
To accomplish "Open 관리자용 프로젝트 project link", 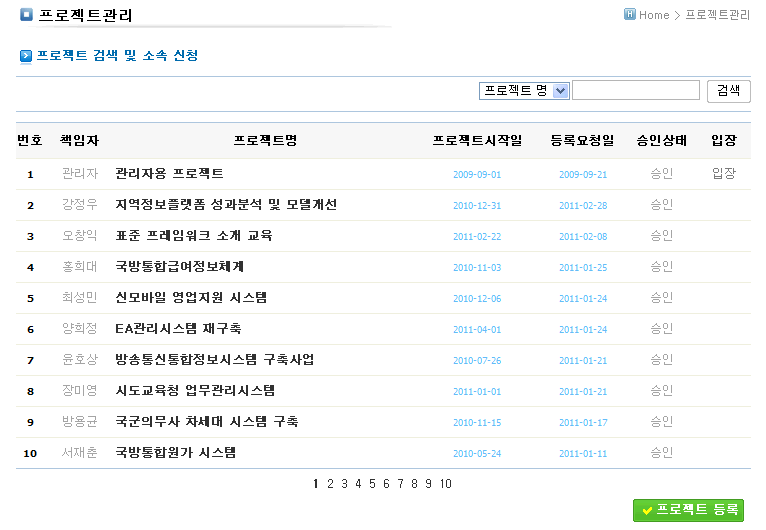I will (x=169, y=174).
